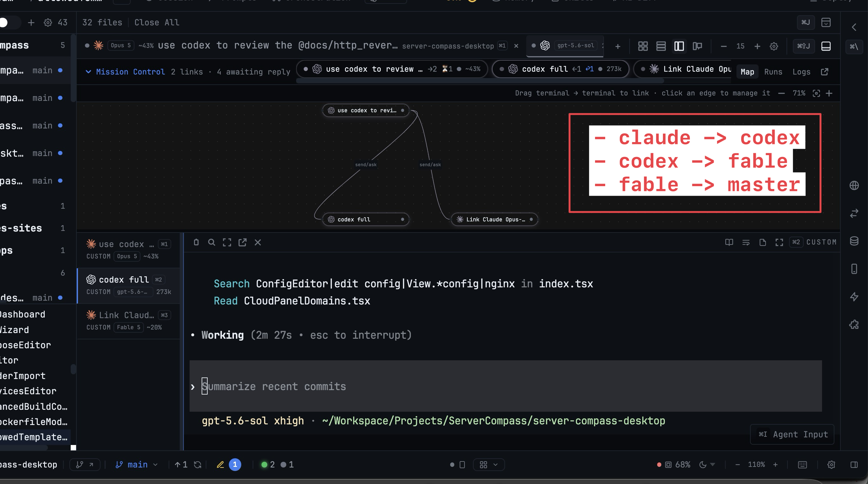The height and width of the screenshot is (484, 868).
Task: Zoom out the map beside 71%
Action: click(781, 93)
